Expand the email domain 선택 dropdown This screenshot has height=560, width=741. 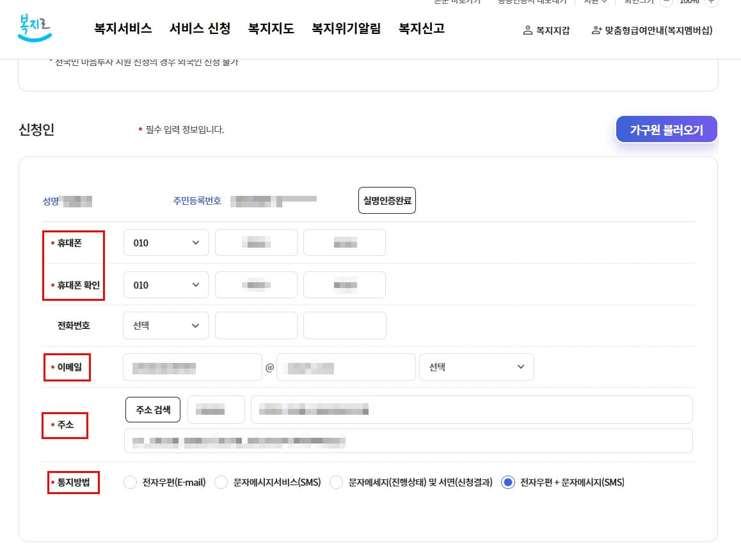(476, 367)
